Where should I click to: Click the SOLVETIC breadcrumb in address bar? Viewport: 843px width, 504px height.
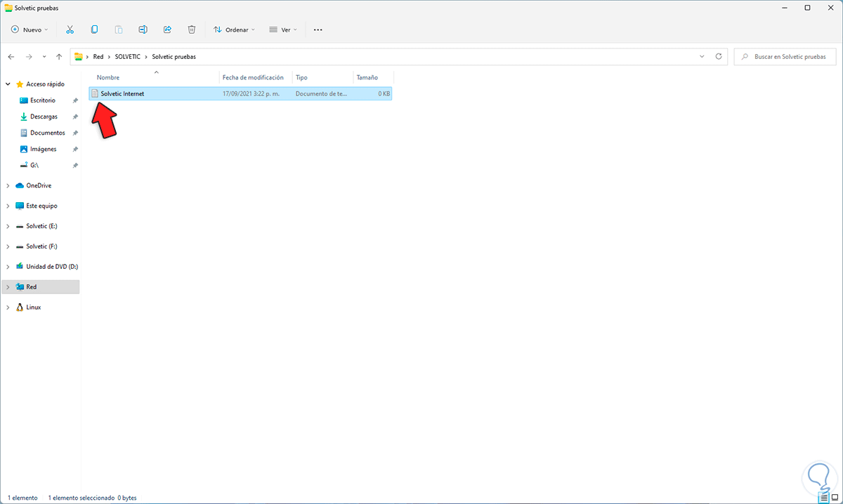(x=128, y=56)
